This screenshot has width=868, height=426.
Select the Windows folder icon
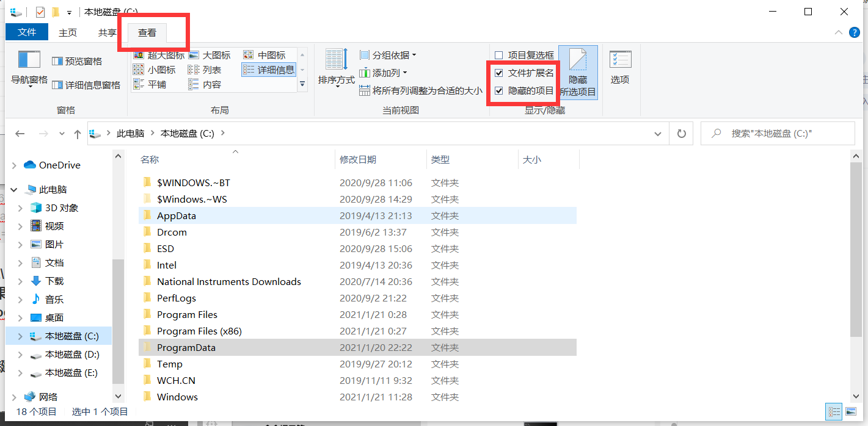point(147,397)
